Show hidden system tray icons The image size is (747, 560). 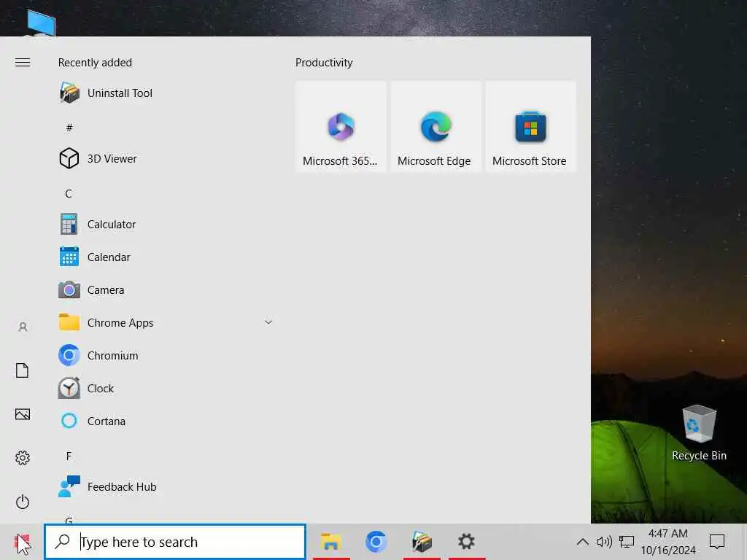pos(582,542)
